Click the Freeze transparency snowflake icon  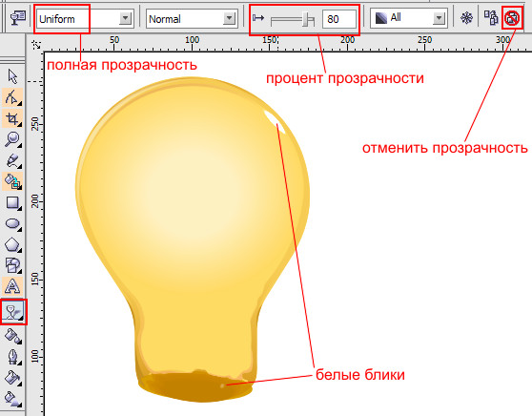pos(467,18)
